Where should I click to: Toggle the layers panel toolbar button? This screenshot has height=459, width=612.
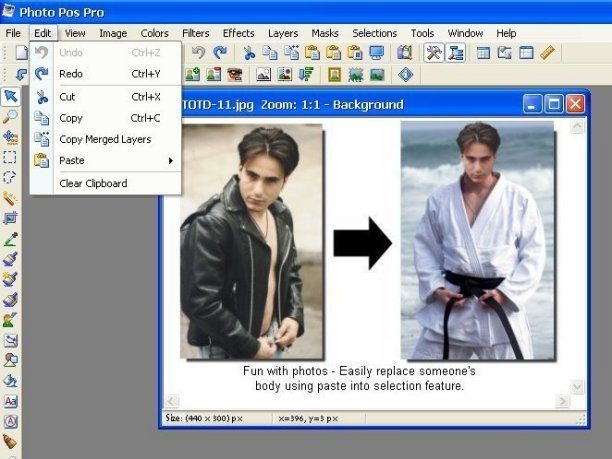455,53
